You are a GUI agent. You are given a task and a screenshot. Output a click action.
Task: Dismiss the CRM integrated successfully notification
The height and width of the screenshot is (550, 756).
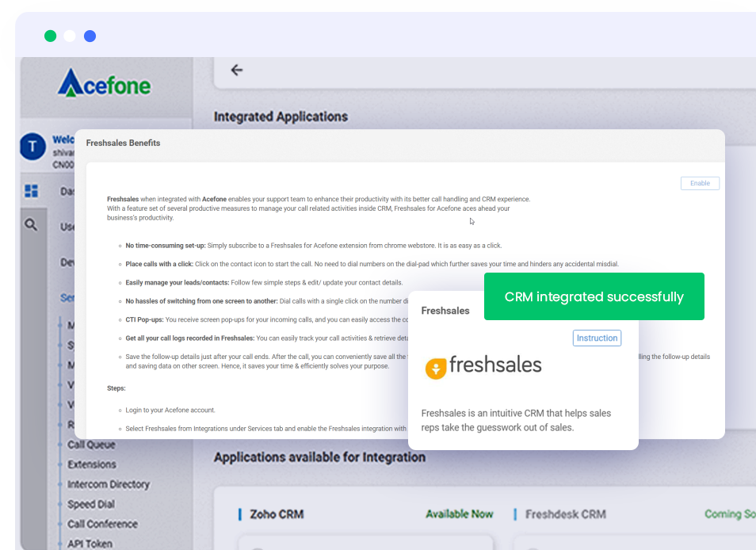[x=594, y=296]
